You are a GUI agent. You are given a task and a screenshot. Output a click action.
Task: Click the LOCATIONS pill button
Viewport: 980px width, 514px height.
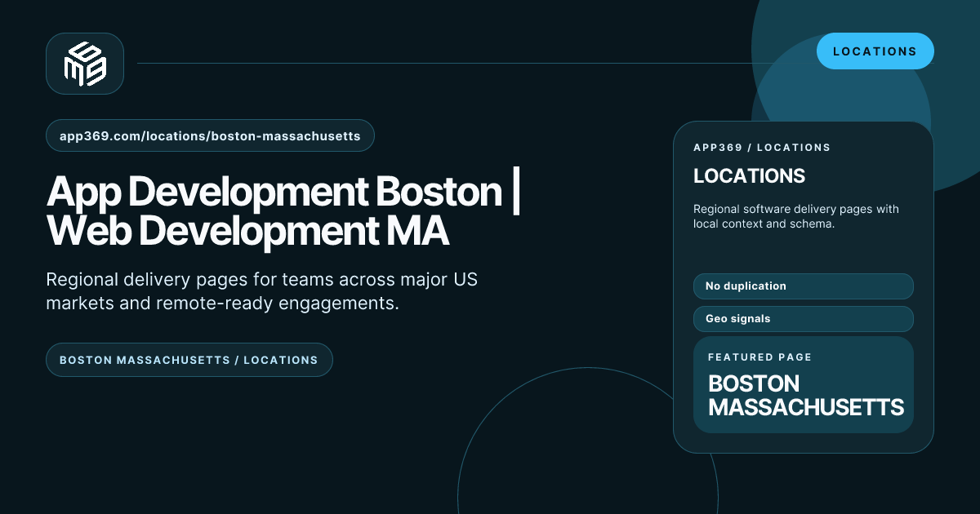(875, 51)
